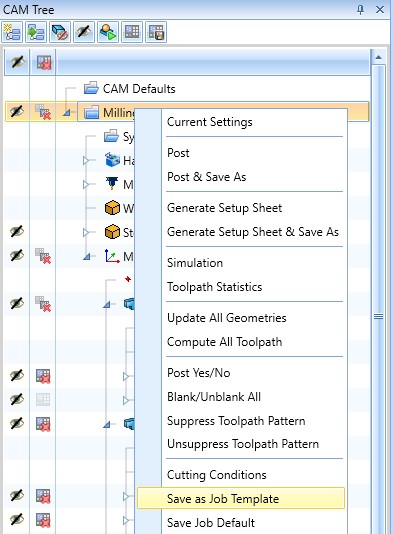The height and width of the screenshot is (534, 394).
Task: Toggle post status icon on the Milling row
Action: 43,112
